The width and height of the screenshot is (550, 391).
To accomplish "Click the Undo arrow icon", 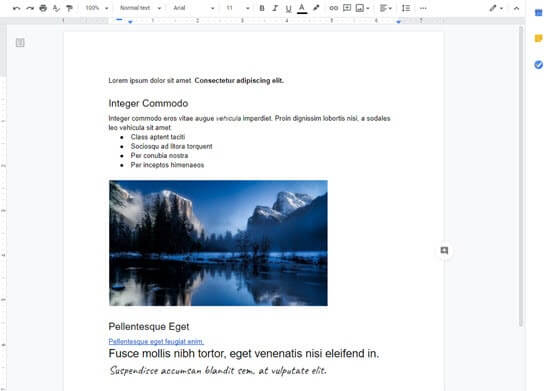I will pyautogui.click(x=16, y=8).
